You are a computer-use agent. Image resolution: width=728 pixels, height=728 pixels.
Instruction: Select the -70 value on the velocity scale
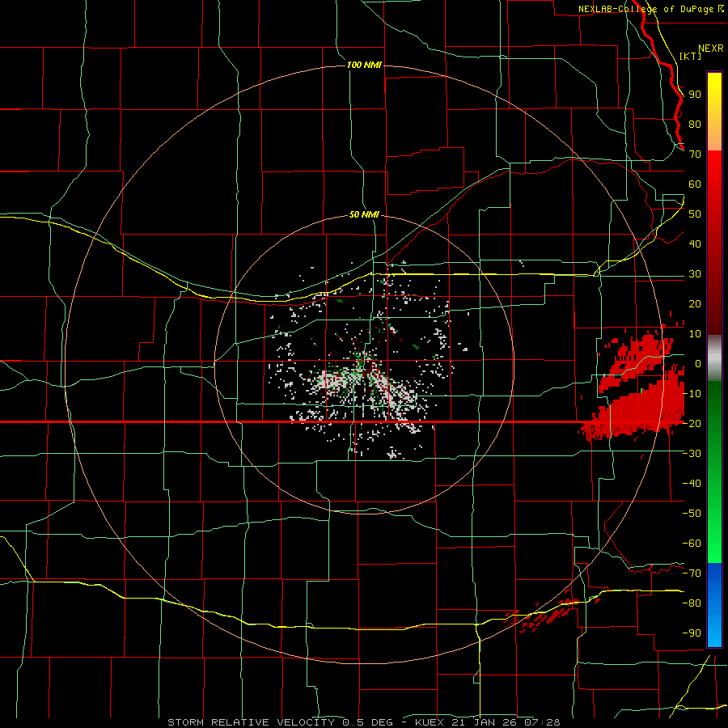[692, 574]
